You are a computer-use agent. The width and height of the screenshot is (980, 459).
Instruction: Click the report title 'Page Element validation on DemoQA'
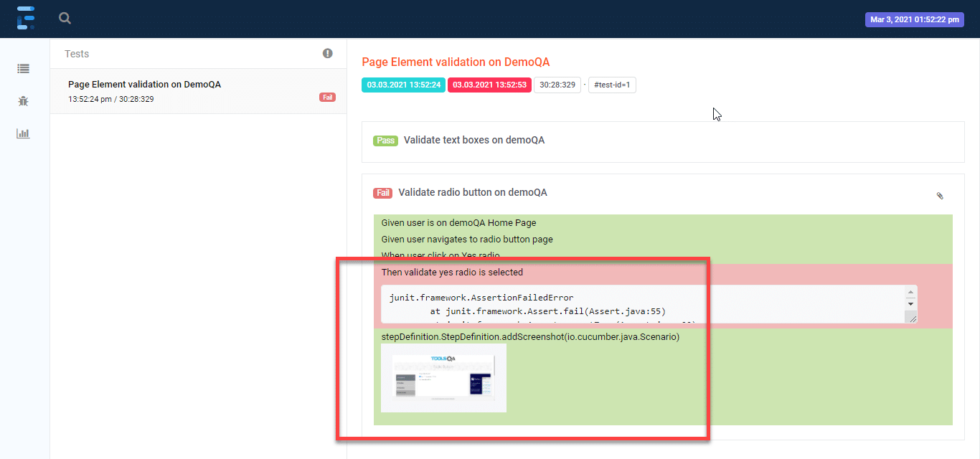[x=456, y=62]
